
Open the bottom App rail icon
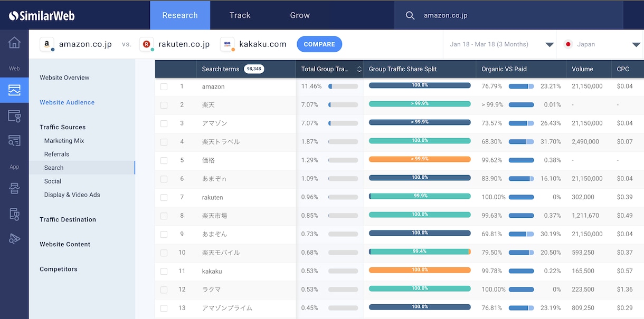[14, 239]
